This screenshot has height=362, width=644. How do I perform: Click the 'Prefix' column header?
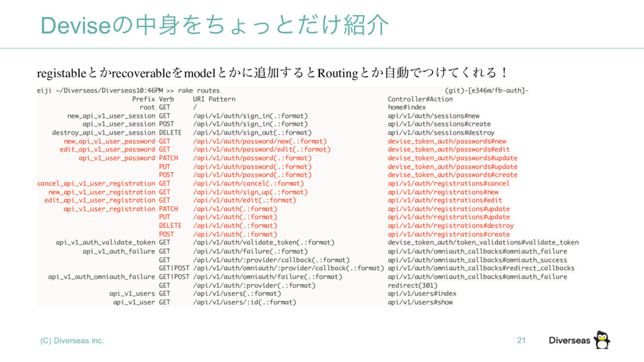click(x=143, y=99)
